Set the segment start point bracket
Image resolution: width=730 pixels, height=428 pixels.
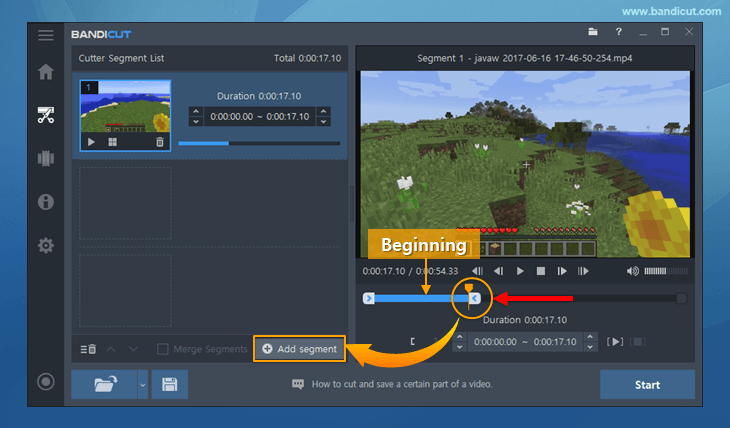(413, 342)
